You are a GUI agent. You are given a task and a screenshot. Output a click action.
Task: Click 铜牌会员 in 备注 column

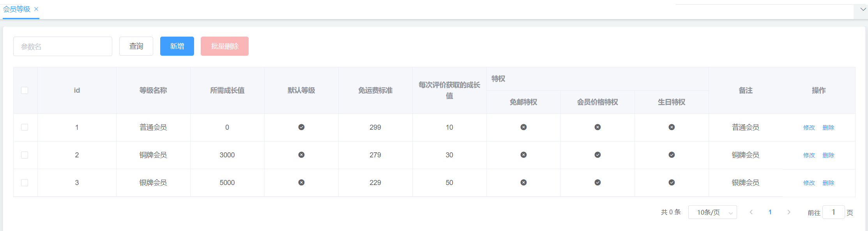(746, 155)
